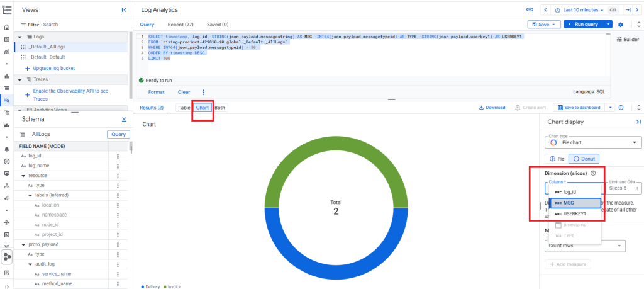Click the info icon next to Save to dashboard
644x289 pixels.
pyautogui.click(x=621, y=108)
